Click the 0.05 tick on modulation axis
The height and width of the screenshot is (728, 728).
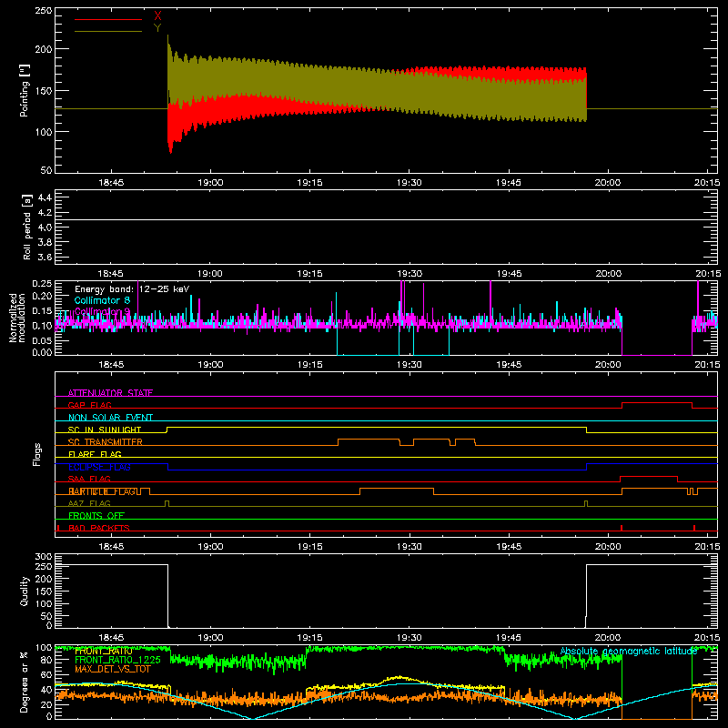(x=42, y=340)
